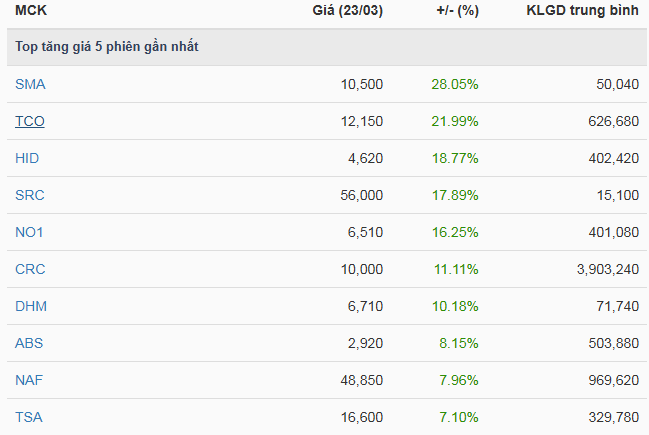Select the ABS ticker link
649x435 pixels.
(x=29, y=343)
